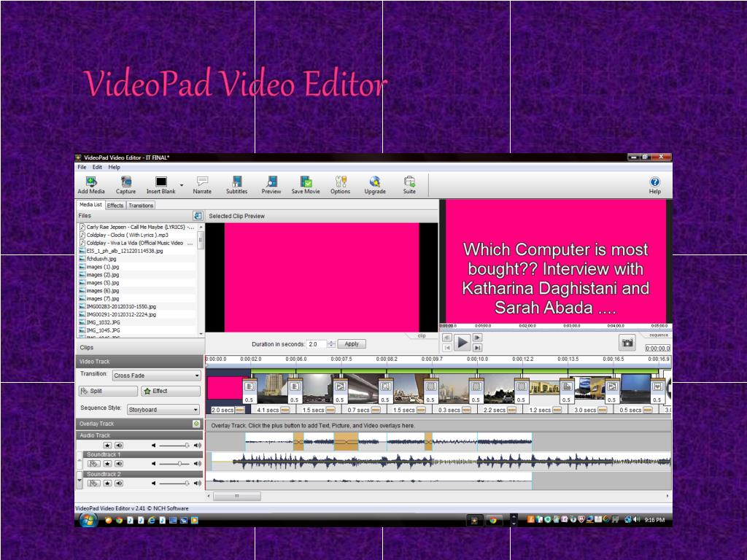Switch to the Effects tab

115,205
